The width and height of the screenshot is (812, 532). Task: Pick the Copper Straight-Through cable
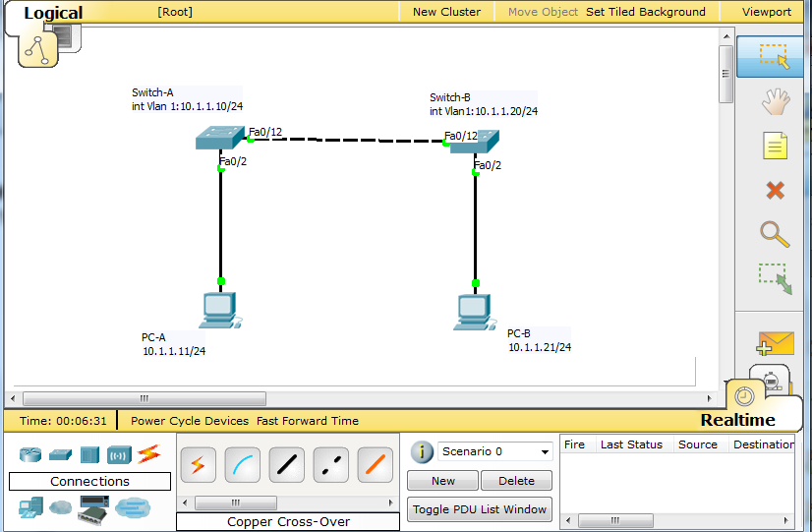287,465
